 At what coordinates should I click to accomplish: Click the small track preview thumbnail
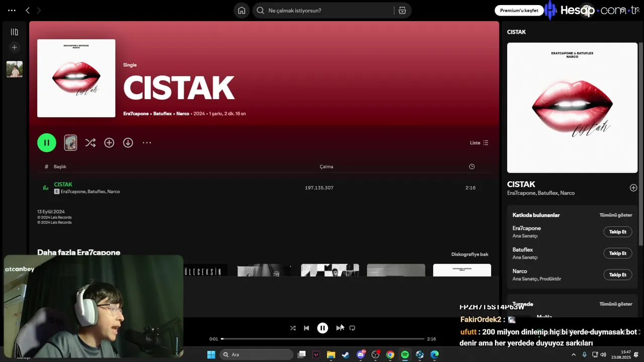point(70,143)
